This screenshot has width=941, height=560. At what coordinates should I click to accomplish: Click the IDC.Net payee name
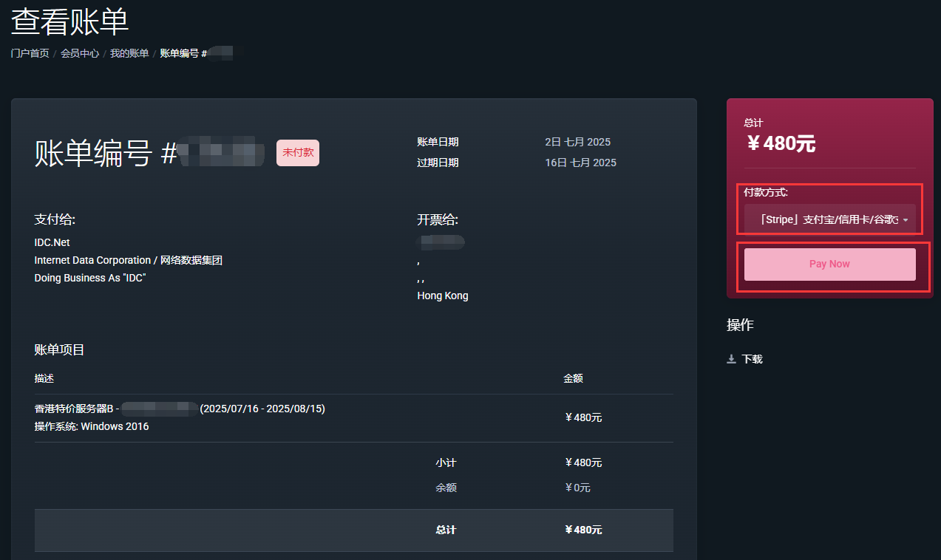click(52, 242)
